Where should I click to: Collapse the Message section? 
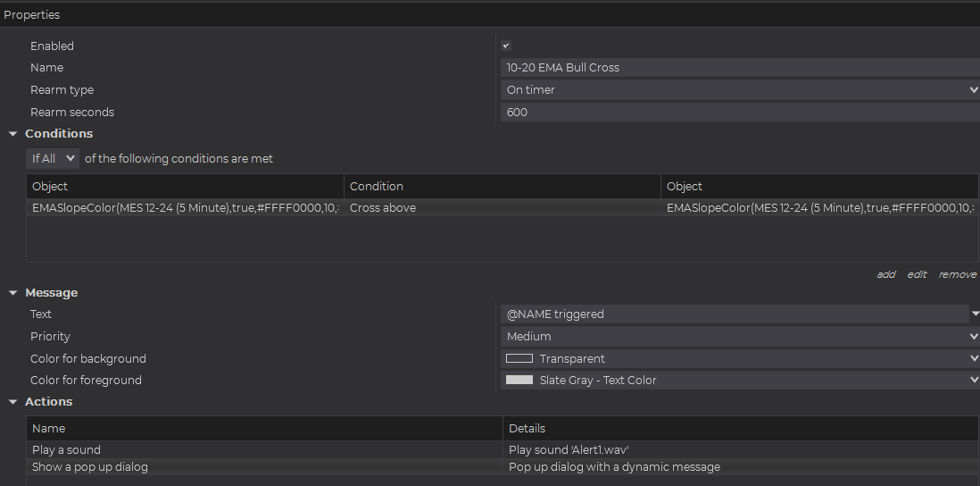12,293
